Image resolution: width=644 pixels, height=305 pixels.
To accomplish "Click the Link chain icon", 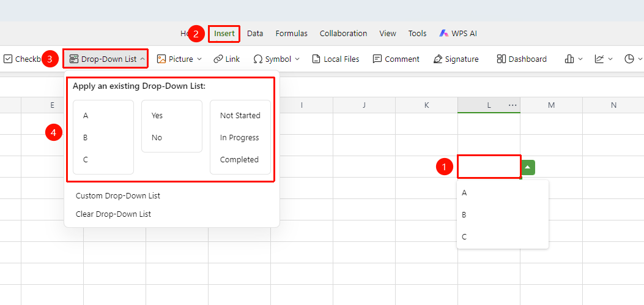I will click(218, 59).
